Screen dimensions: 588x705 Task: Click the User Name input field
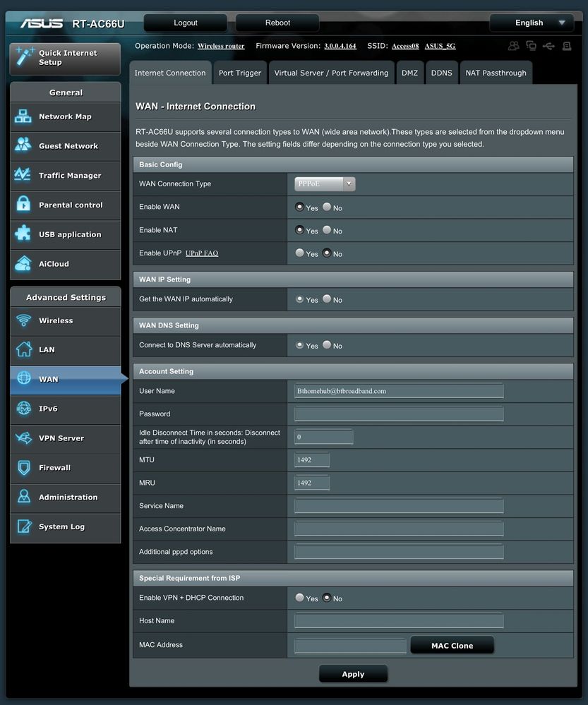pyautogui.click(x=399, y=391)
